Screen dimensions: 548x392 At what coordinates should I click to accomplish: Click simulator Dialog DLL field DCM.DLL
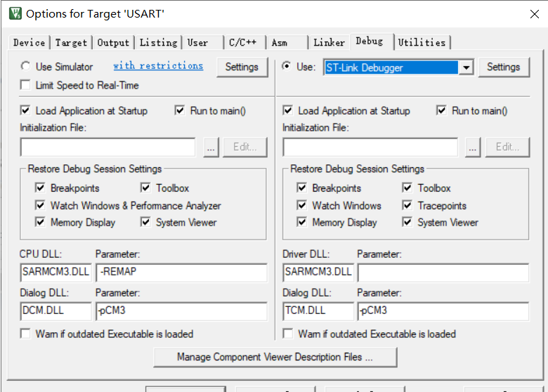pyautogui.click(x=56, y=311)
